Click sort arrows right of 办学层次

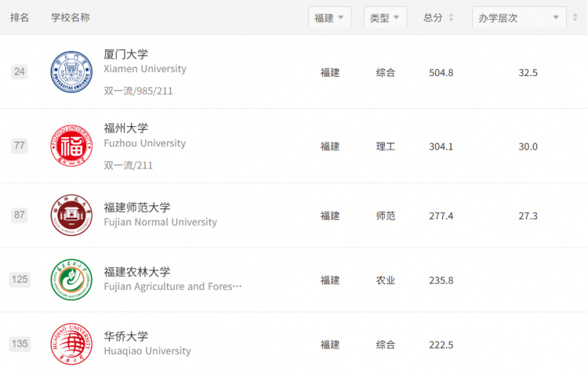[575, 17]
